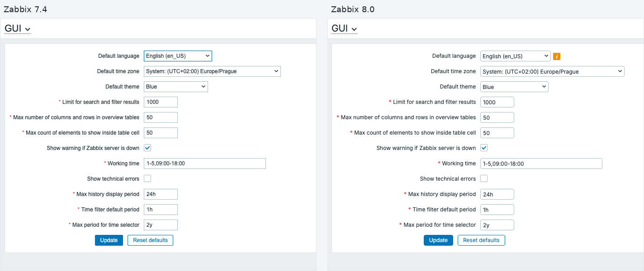644x271 pixels.
Task: Select Max columns and rows field in Zabbix 8.0
Action: point(497,117)
